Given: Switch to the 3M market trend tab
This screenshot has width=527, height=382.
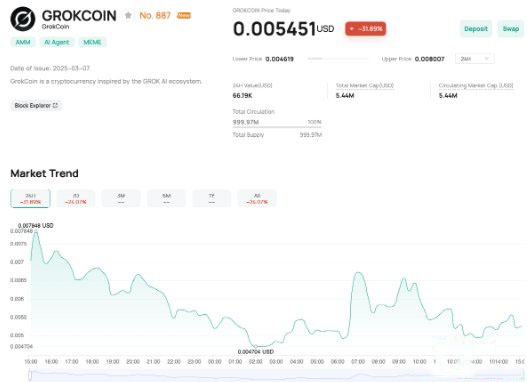Looking at the screenshot, I should [x=121, y=199].
